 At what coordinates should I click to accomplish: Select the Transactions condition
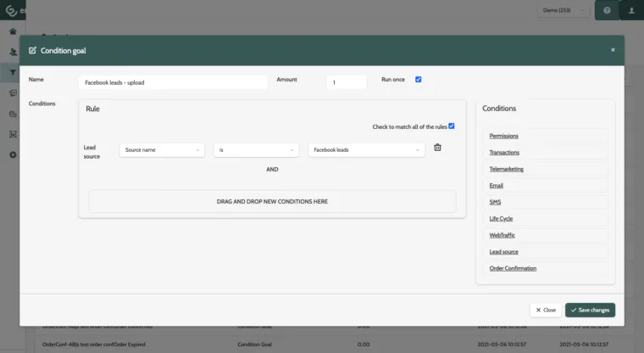[504, 152]
